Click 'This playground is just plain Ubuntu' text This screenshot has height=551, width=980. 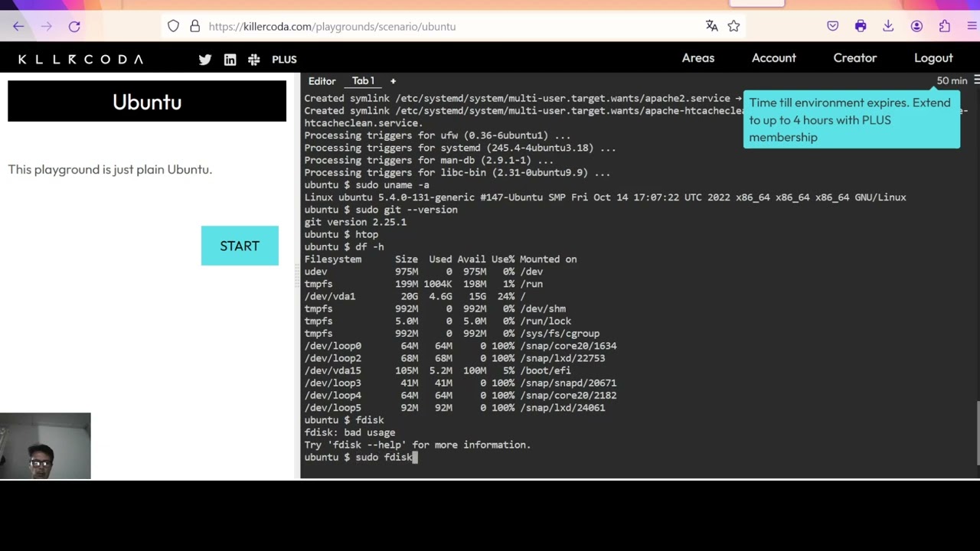pos(110,169)
